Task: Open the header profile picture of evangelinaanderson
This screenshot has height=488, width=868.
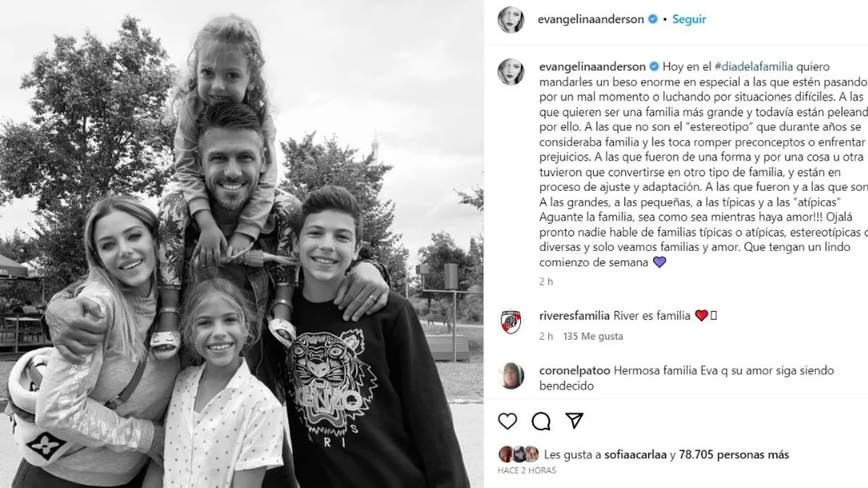Action: coord(511,20)
